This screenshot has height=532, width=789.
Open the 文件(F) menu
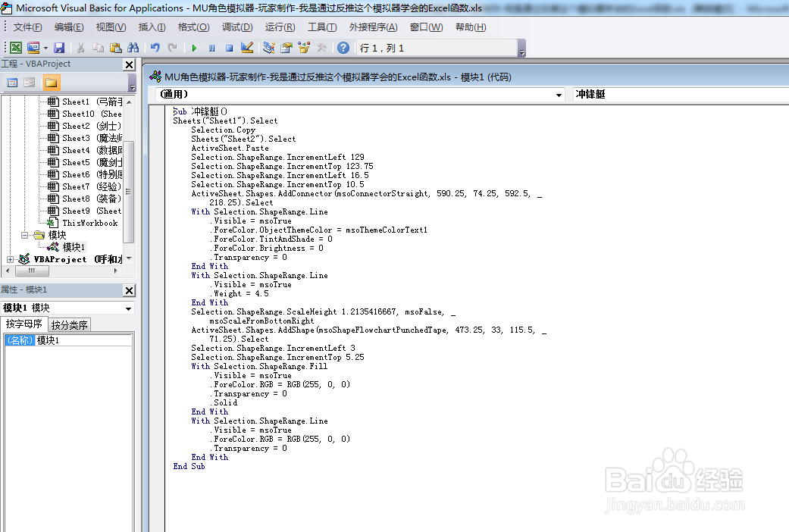pos(28,27)
